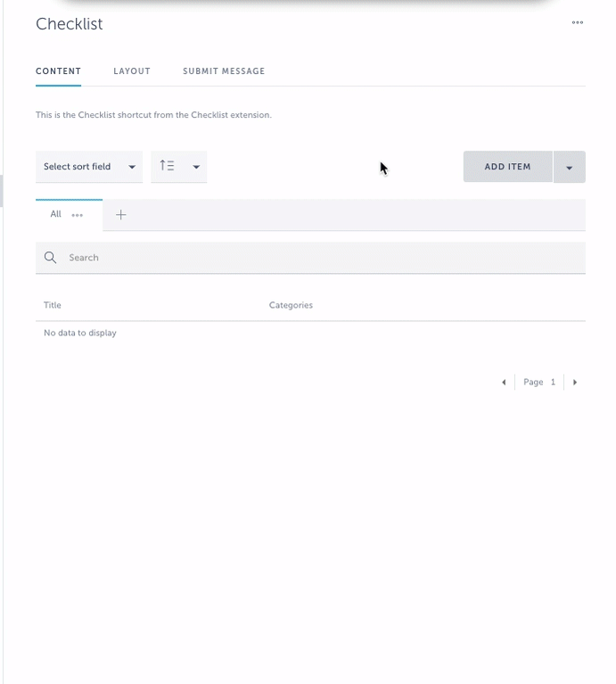Viewport: 616px width, 684px height.
Task: Click the Add Item button
Action: (x=508, y=167)
